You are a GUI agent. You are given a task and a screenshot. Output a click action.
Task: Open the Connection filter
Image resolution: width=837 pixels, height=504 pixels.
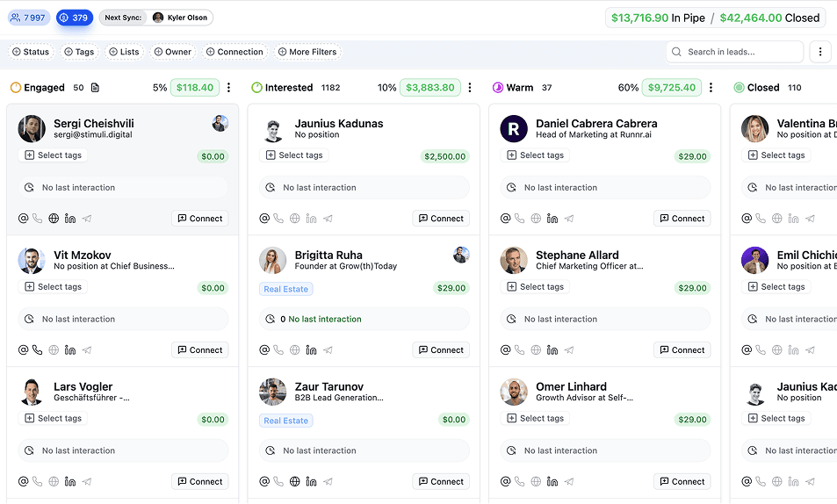(x=235, y=52)
